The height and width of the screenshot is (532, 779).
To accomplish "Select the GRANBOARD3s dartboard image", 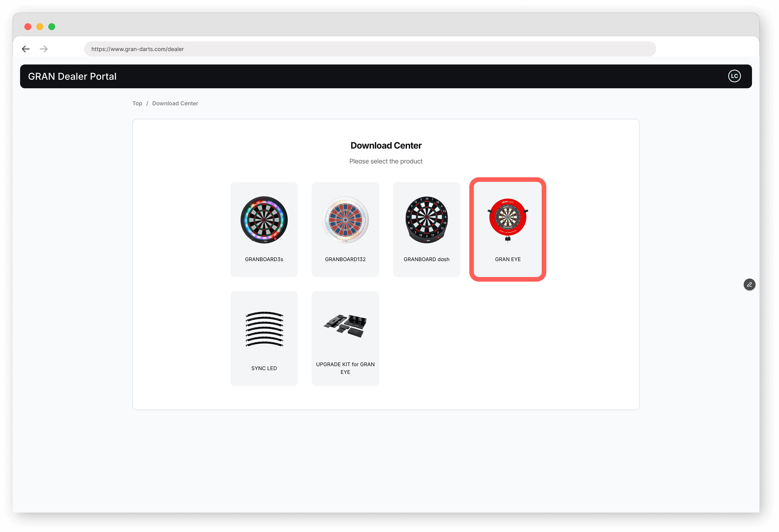I will 264,220.
